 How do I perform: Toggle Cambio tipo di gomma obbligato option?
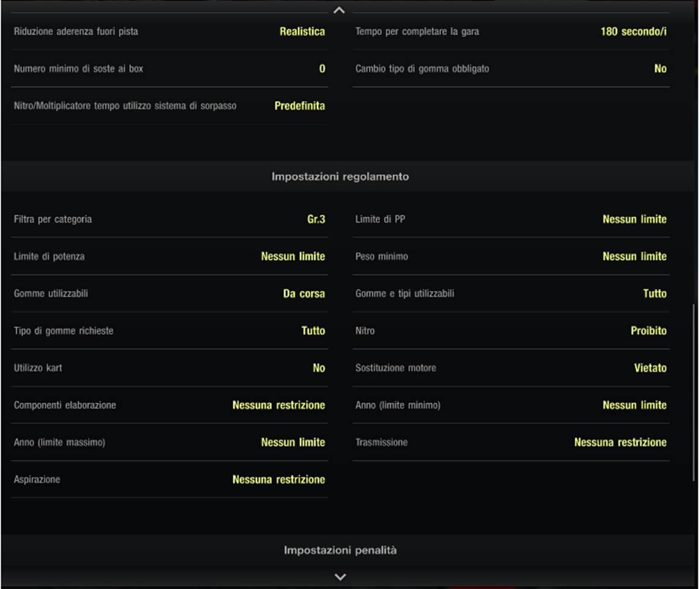(x=511, y=69)
